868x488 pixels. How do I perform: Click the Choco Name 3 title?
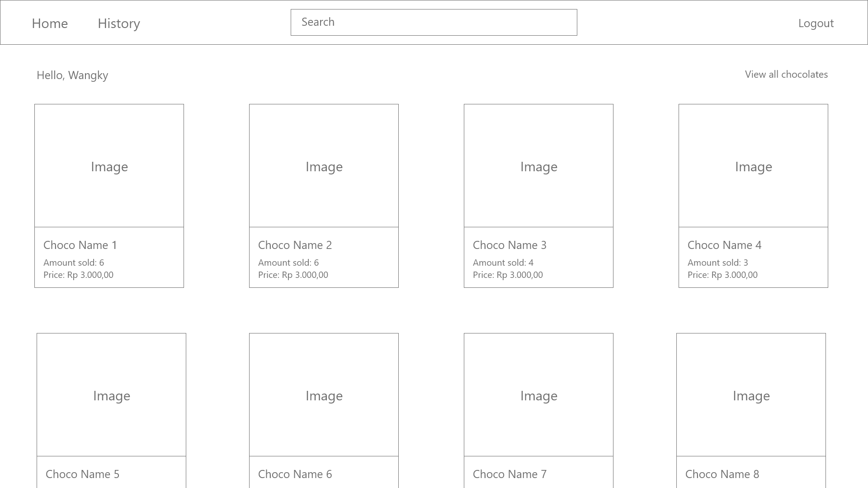(x=509, y=245)
